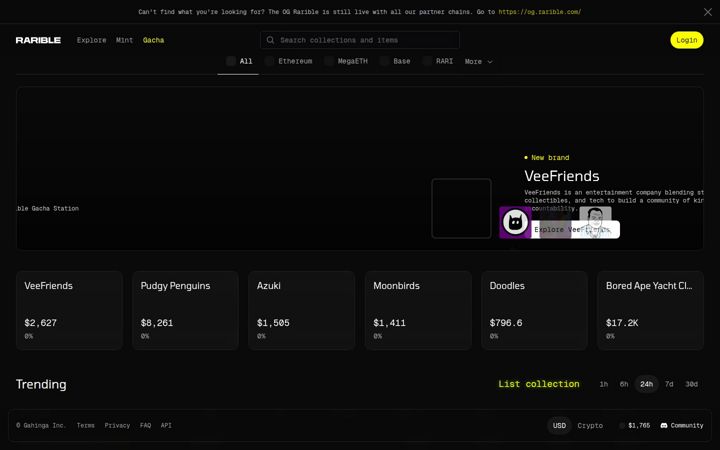The width and height of the screenshot is (720, 450).
Task: Open the API footer link
Action: 166,426
